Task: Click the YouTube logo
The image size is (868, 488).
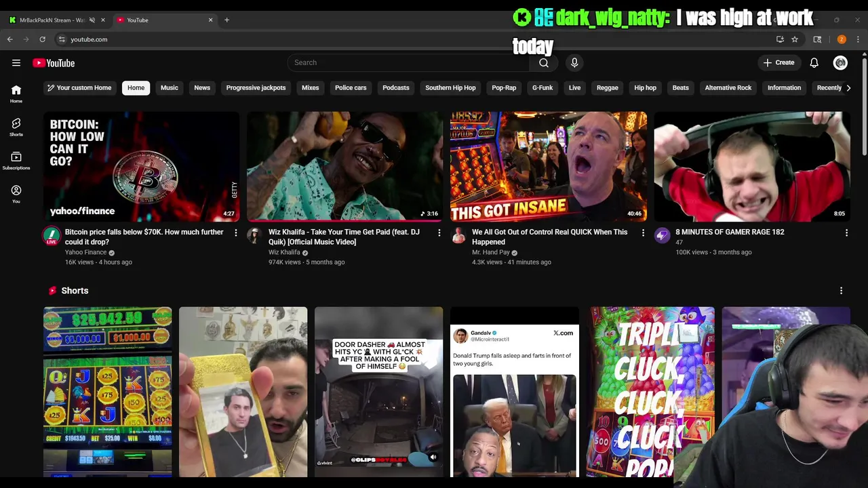Action: (54, 63)
